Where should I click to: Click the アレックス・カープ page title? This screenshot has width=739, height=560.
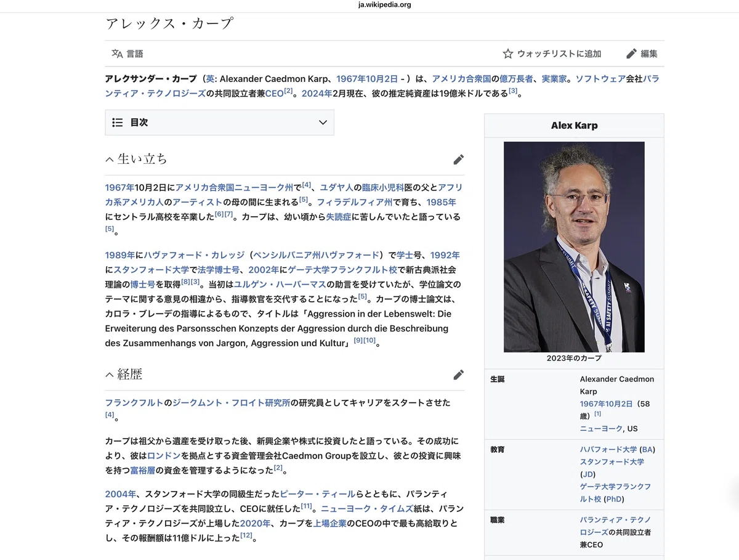tap(169, 24)
